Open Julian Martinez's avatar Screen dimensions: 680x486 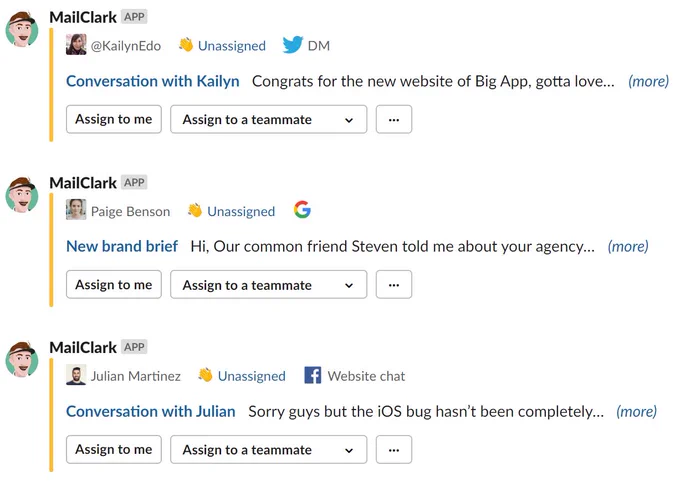76,375
